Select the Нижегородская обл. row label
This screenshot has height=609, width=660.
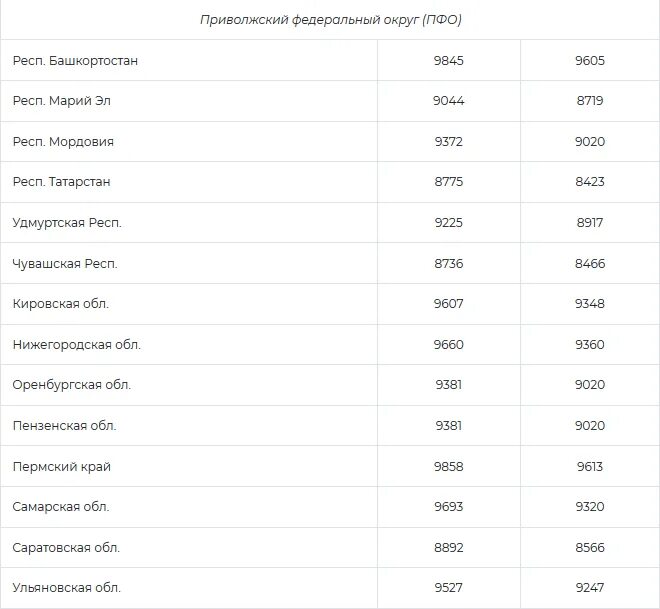tap(77, 344)
